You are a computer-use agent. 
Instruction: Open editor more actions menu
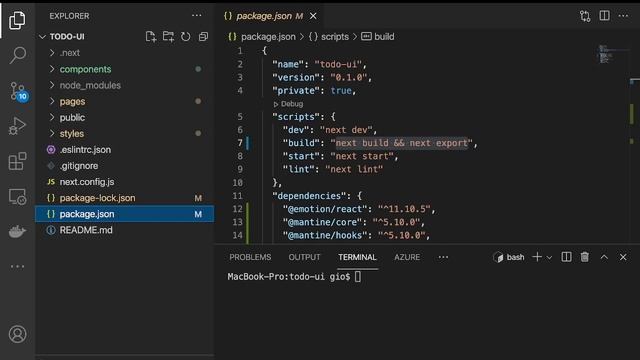coord(623,16)
